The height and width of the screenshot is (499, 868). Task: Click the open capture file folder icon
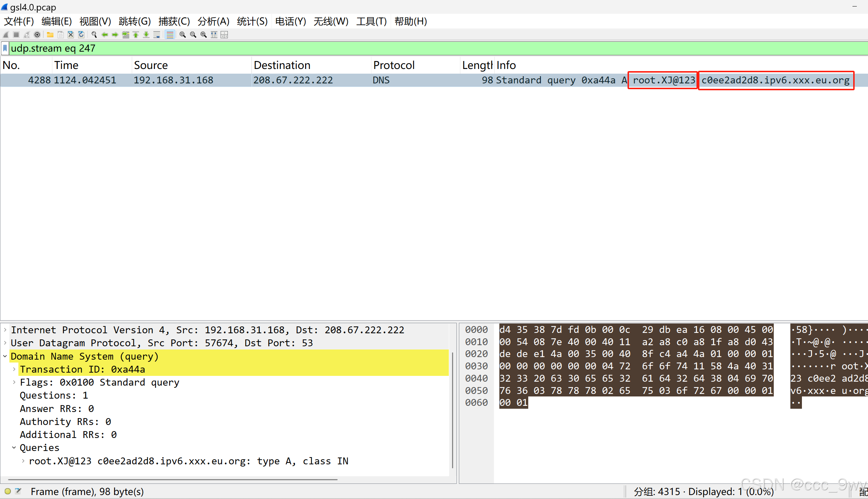pos(50,35)
